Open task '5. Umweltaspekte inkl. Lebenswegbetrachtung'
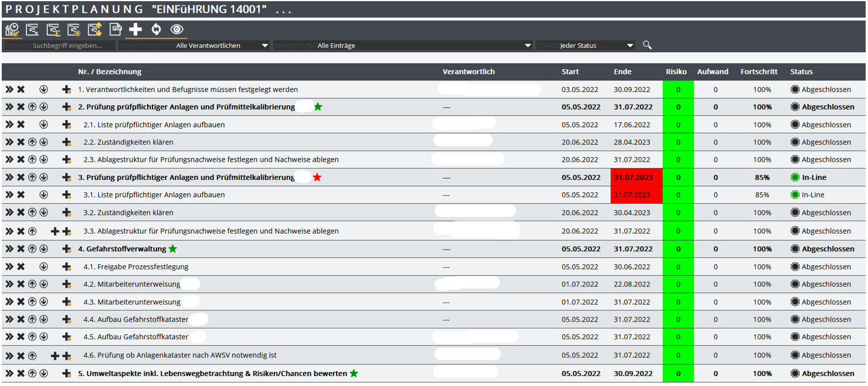Screen dimensions: 868x386 click(x=212, y=374)
